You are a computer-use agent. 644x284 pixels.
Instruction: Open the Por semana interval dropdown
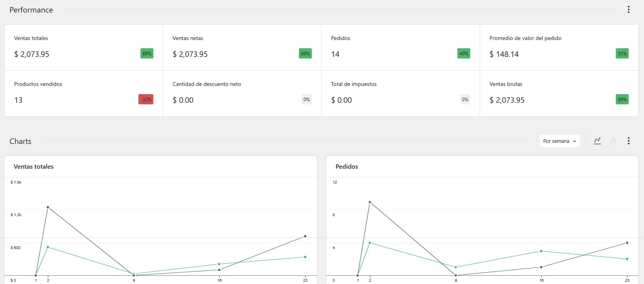[559, 141]
